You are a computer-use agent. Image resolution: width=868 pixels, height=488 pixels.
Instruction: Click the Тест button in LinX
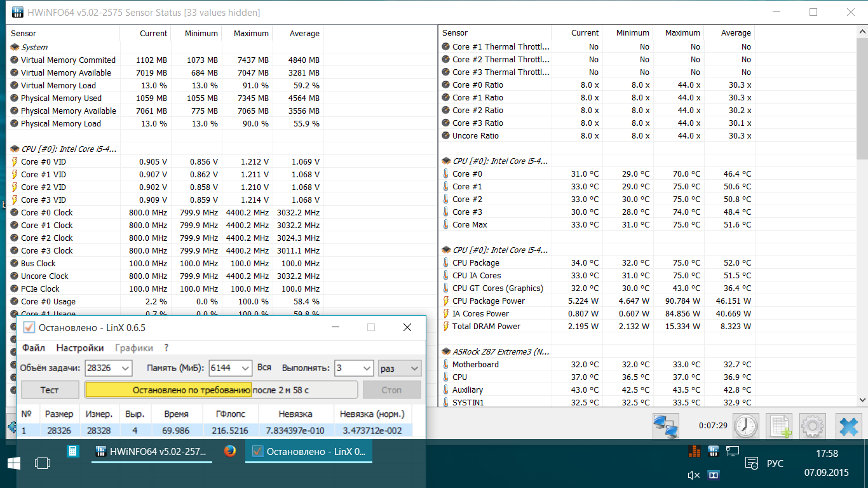[50, 390]
